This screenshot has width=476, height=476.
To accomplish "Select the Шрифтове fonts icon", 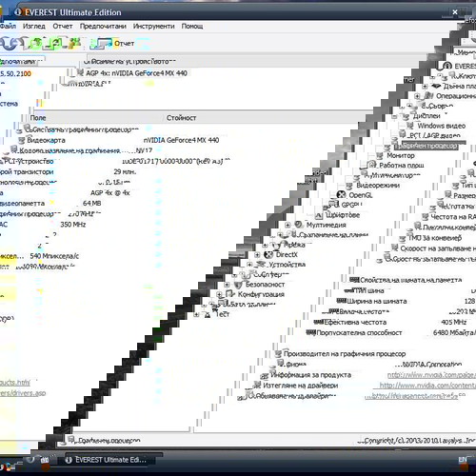I will [319, 215].
